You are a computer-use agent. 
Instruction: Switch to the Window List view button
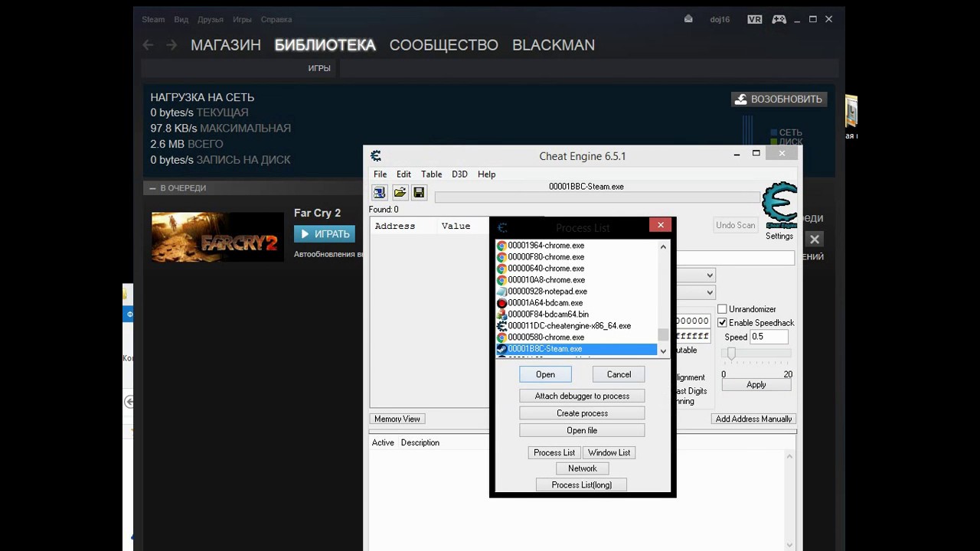(x=609, y=452)
